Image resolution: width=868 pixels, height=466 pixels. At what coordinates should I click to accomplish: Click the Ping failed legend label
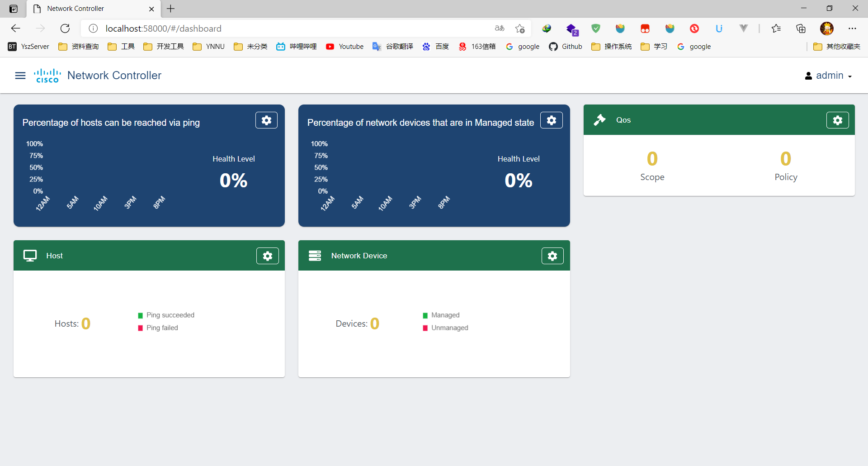162,328
